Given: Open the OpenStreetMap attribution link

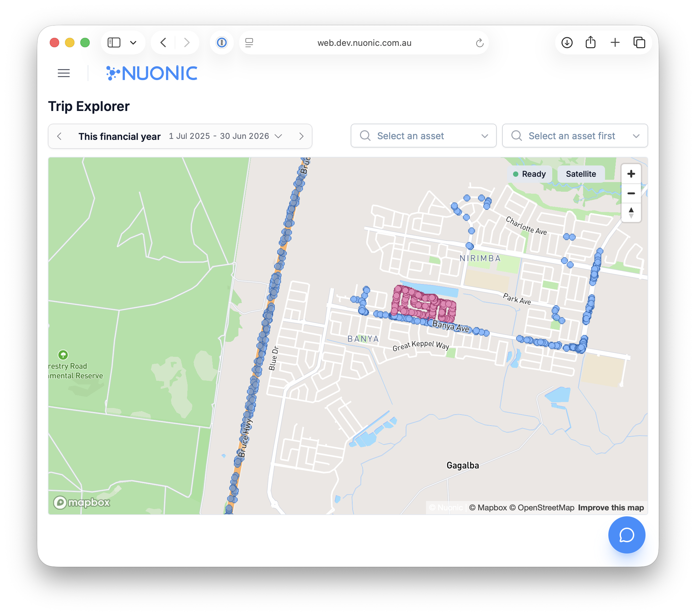Looking at the screenshot, I should 541,507.
